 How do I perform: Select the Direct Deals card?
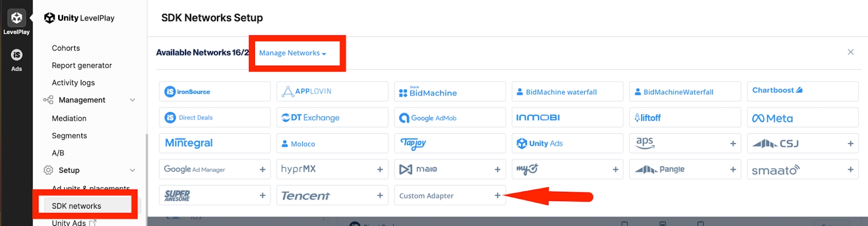coord(214,117)
